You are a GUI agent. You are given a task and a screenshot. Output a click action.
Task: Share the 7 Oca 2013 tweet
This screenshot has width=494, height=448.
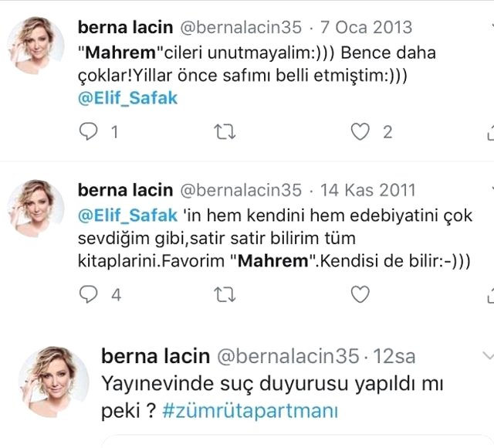(489, 132)
